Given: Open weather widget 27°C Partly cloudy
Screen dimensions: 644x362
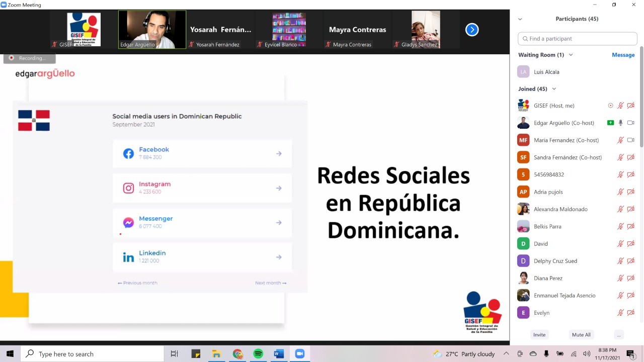Looking at the screenshot, I should [x=464, y=354].
